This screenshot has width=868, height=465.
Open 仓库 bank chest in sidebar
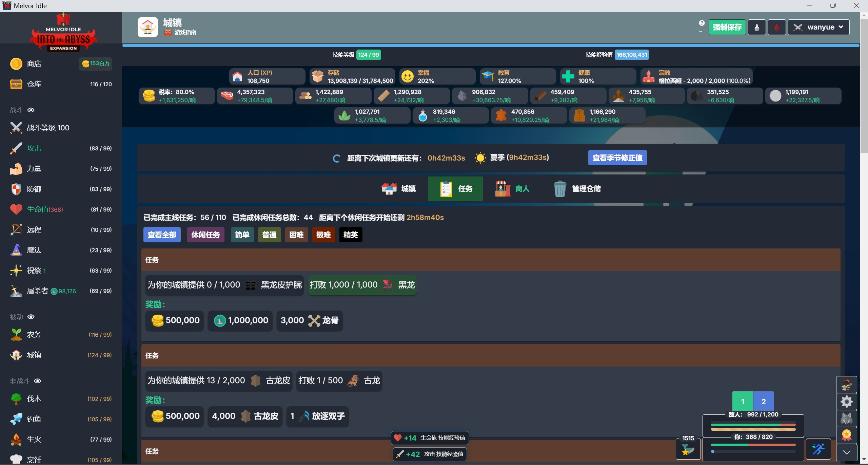tap(16, 84)
